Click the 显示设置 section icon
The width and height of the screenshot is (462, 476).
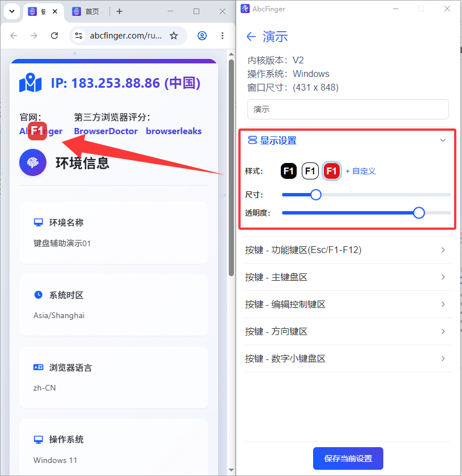click(x=252, y=140)
